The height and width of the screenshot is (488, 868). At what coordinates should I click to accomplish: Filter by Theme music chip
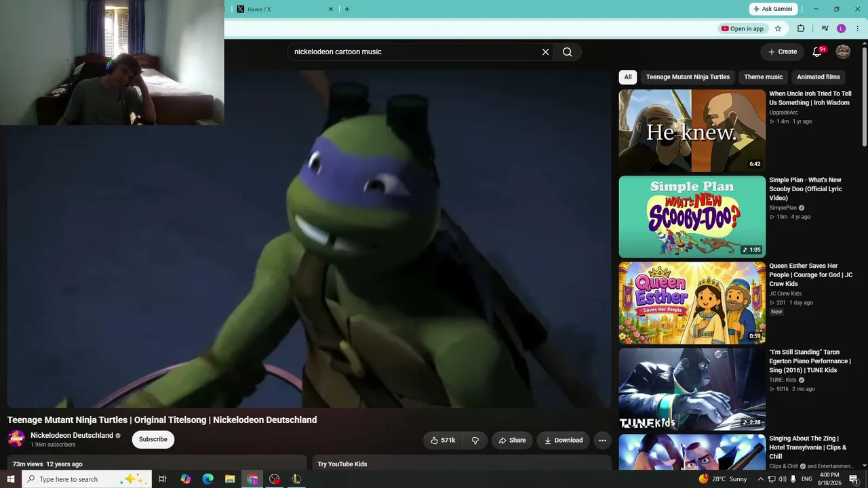763,77
